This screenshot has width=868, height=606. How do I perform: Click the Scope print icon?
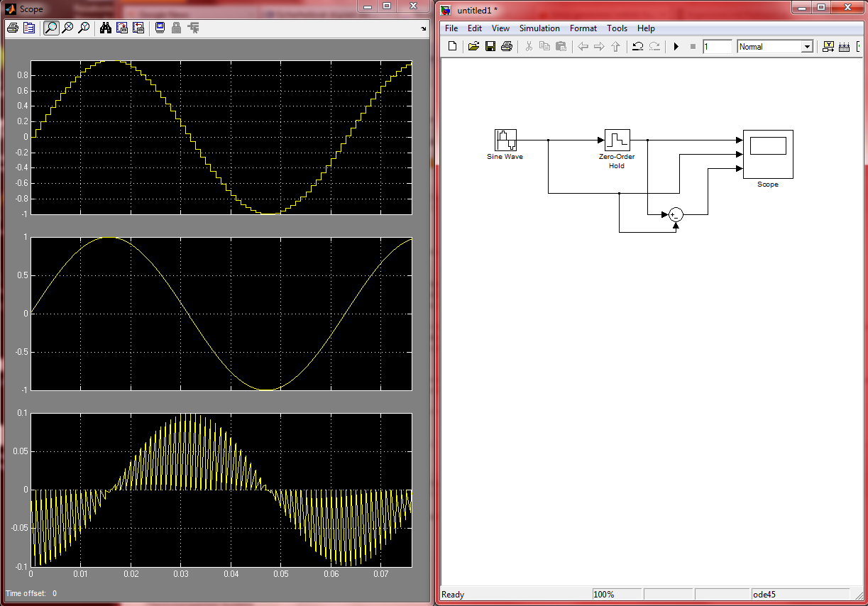pyautogui.click(x=12, y=28)
